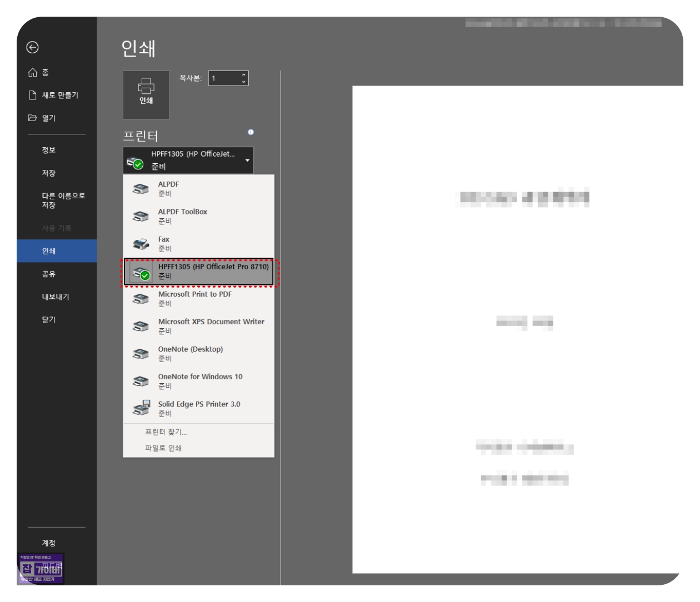Click the selected printer status icon in combo box
The height and width of the screenshot is (602, 700).
[135, 162]
